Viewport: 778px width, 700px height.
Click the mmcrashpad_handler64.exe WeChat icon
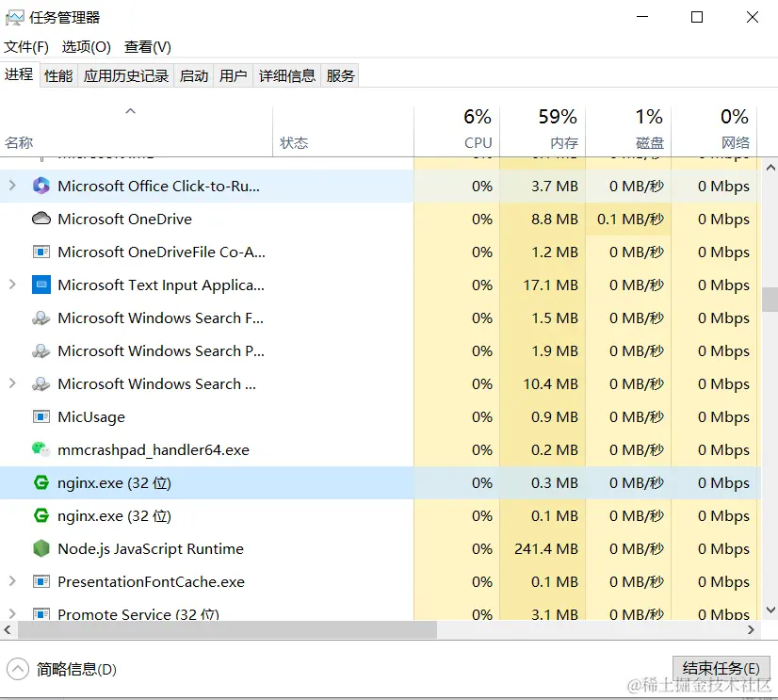41,449
